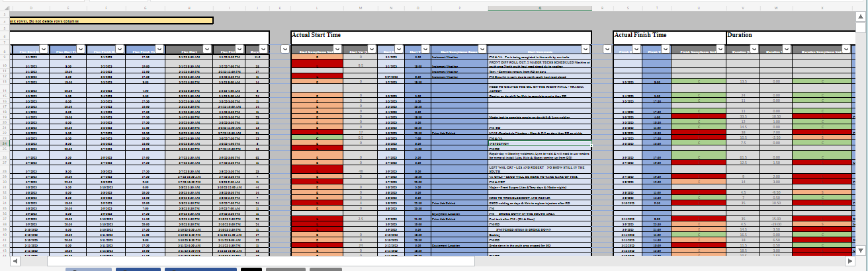Open the Start Compliance Code filter dropdown
868x271 pixels.
[x=338, y=49]
